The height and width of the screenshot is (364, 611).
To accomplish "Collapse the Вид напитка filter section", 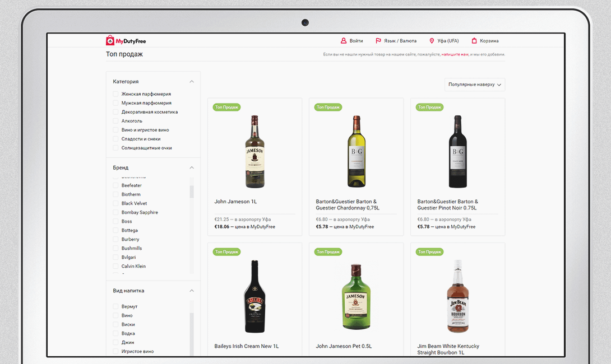I will (191, 291).
